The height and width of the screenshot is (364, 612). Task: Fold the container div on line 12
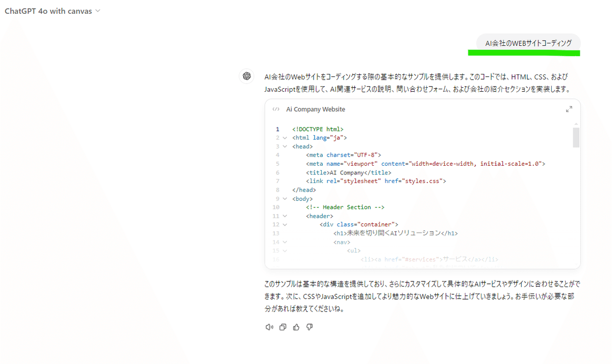tap(285, 224)
